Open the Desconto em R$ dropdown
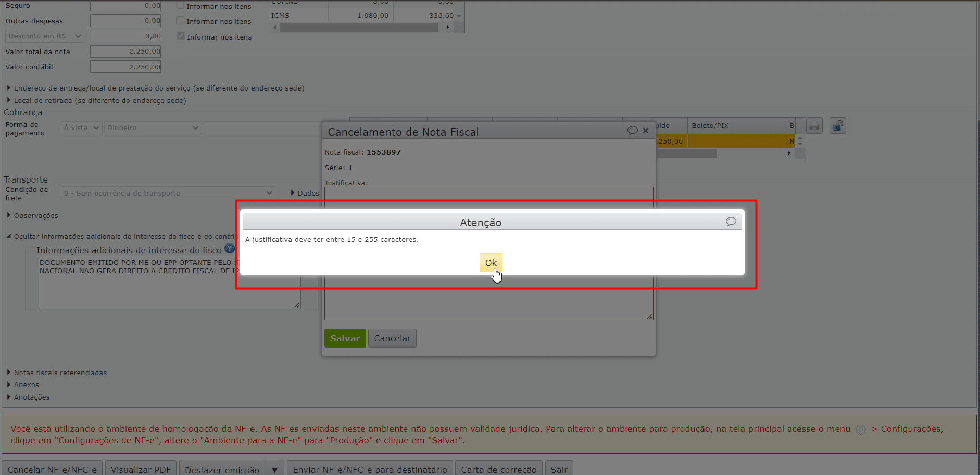 point(45,36)
